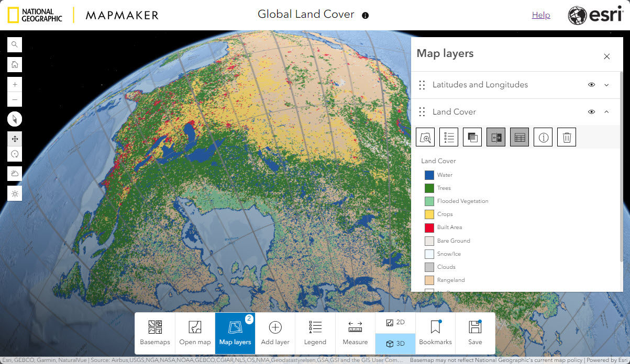This screenshot has height=364, width=630.
Task: Switch the map to 2D view
Action: click(x=395, y=323)
